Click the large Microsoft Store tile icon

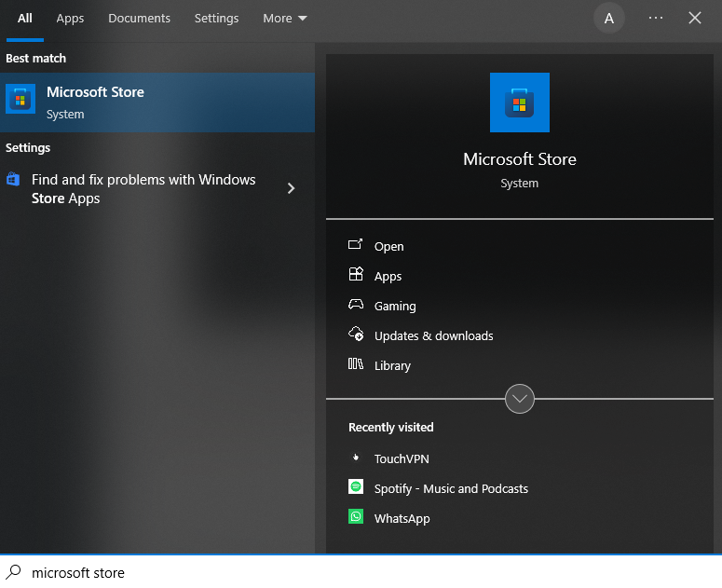click(519, 103)
